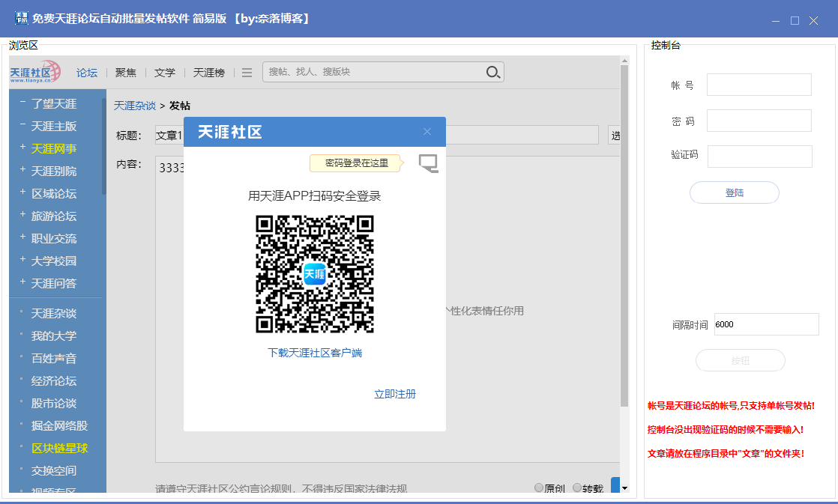Close the 天涯社区 login dialog
The width and height of the screenshot is (838, 504).
427,131
